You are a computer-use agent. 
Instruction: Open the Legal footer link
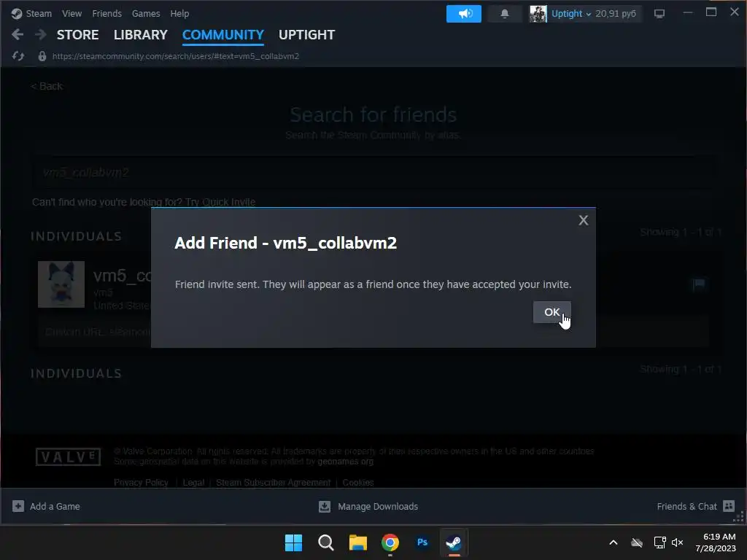[193, 483]
